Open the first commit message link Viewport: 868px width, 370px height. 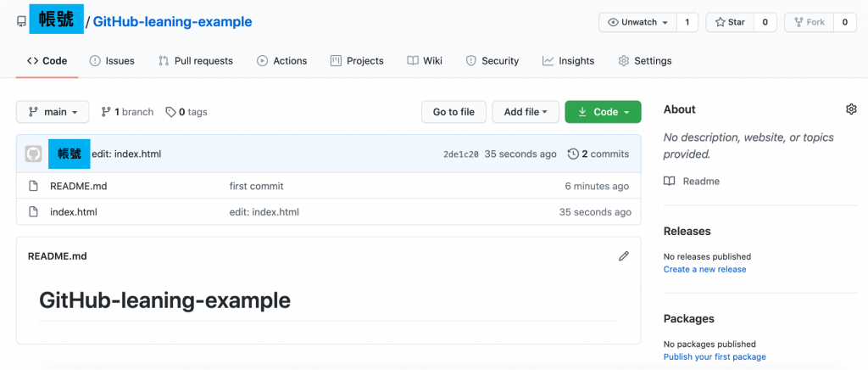click(x=256, y=186)
